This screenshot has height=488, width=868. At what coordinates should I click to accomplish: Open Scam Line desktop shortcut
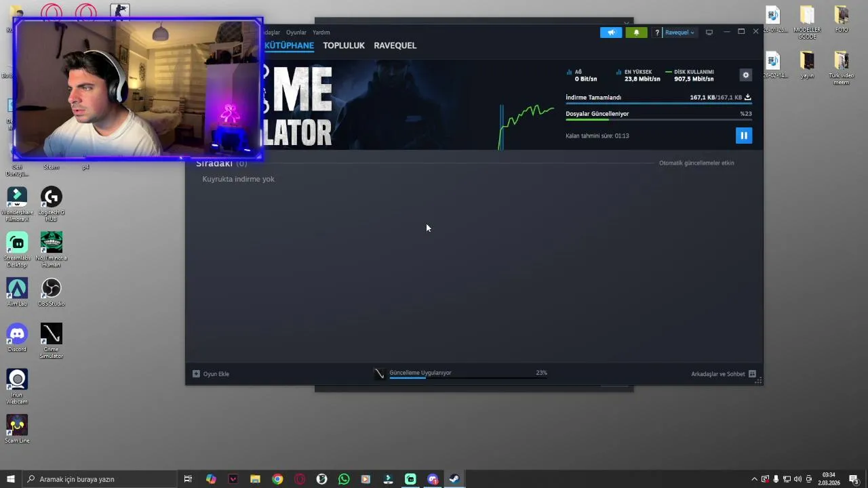tap(17, 429)
